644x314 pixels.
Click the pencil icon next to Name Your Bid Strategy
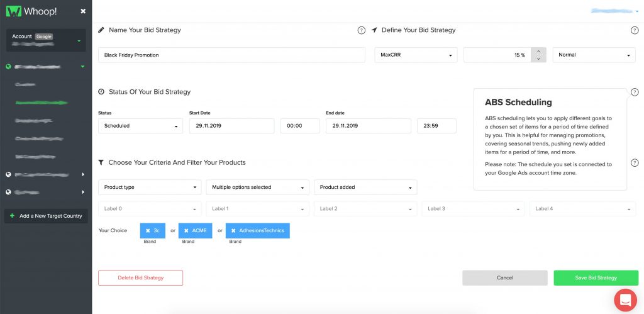coord(101,30)
